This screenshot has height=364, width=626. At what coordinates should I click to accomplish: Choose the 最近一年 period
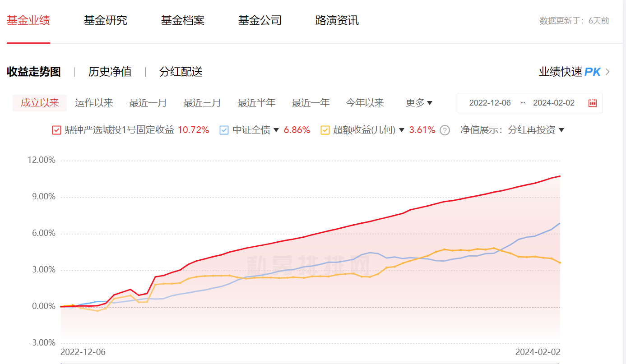(x=311, y=103)
